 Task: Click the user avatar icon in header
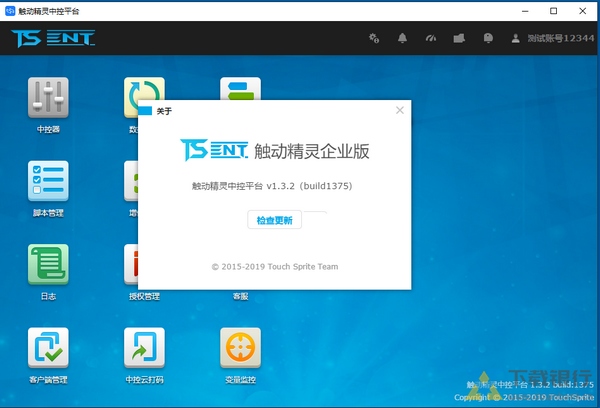pyautogui.click(x=516, y=38)
